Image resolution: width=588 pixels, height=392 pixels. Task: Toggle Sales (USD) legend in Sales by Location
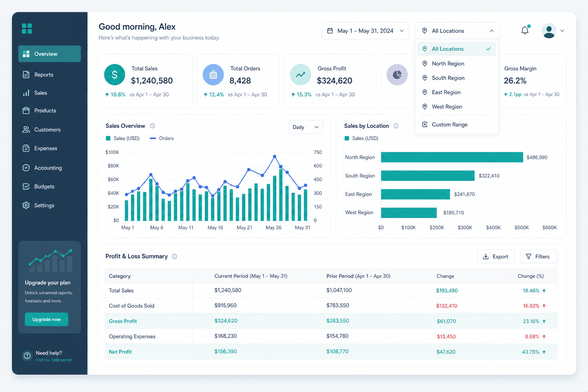[361, 138]
